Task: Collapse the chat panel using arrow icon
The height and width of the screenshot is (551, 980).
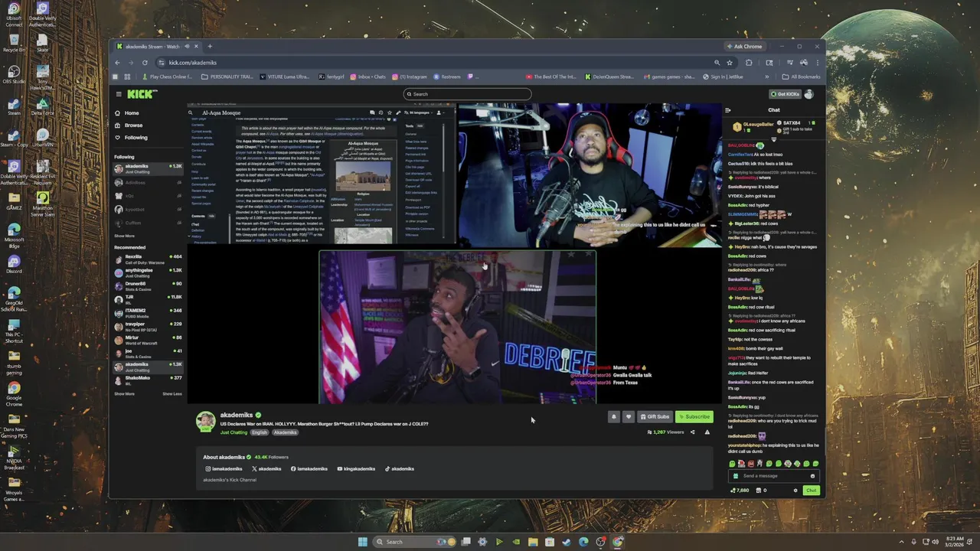Action: point(728,110)
